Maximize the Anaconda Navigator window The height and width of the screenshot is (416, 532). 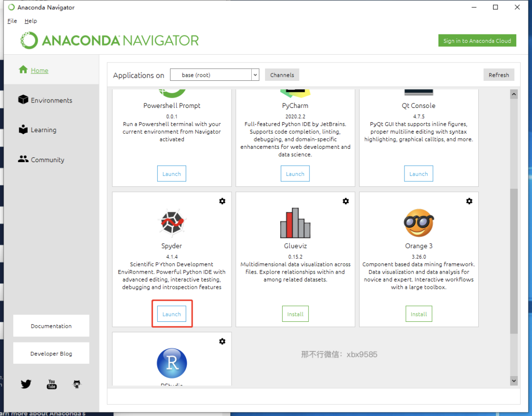pos(496,7)
